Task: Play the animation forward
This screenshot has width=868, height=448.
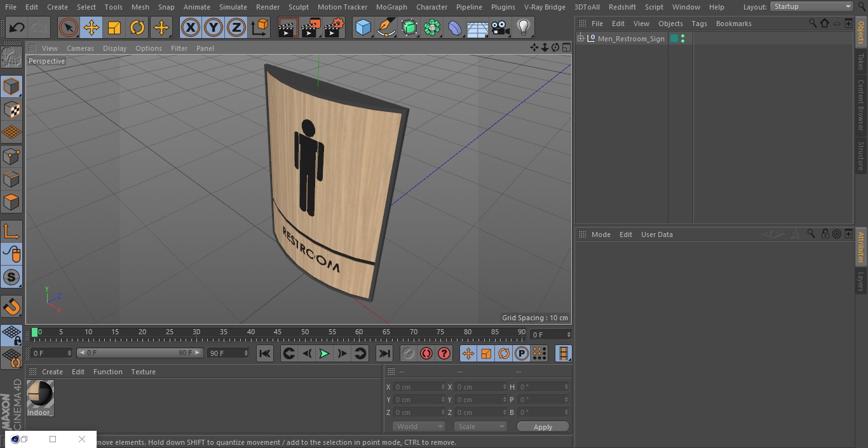Action: 324,353
